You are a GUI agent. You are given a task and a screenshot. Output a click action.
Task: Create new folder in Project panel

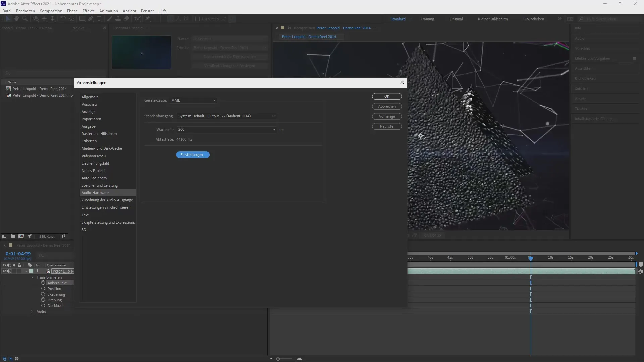pos(13,236)
